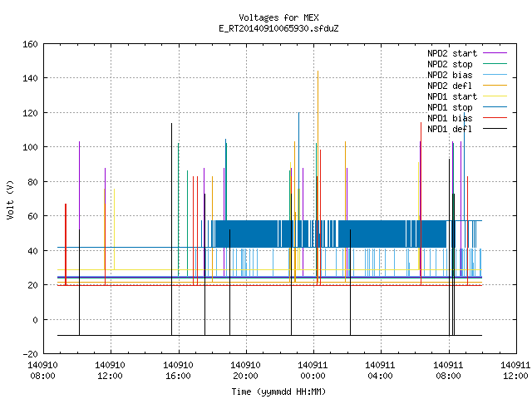Click the green NPD2 stop legend line
The width and height of the screenshot is (532, 399).
click(x=495, y=64)
